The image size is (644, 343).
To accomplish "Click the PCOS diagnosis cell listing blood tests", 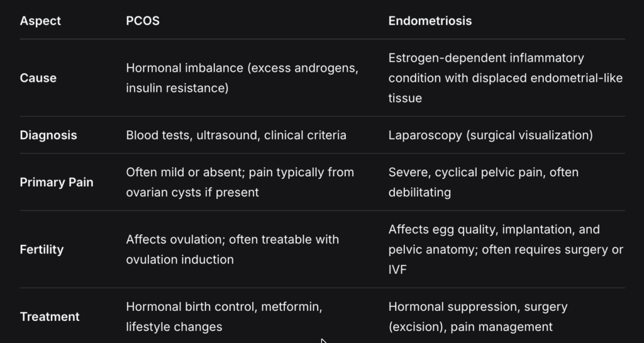I will (x=236, y=135).
